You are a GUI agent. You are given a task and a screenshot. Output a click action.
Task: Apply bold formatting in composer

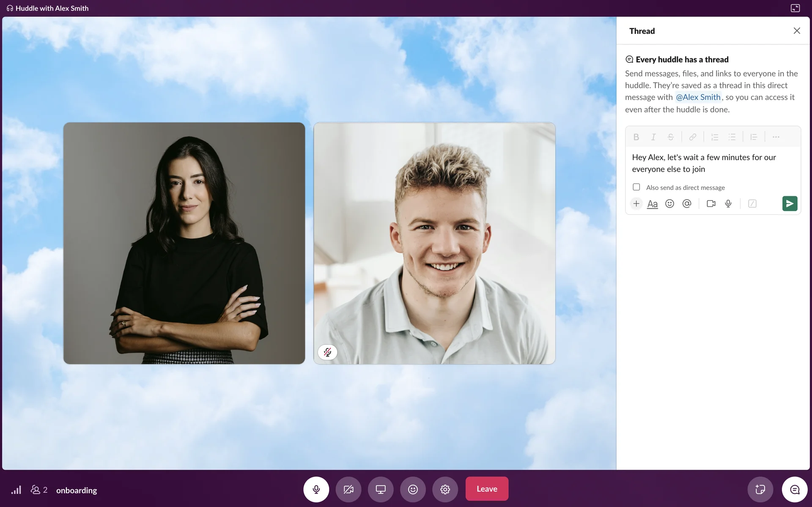[x=636, y=137]
